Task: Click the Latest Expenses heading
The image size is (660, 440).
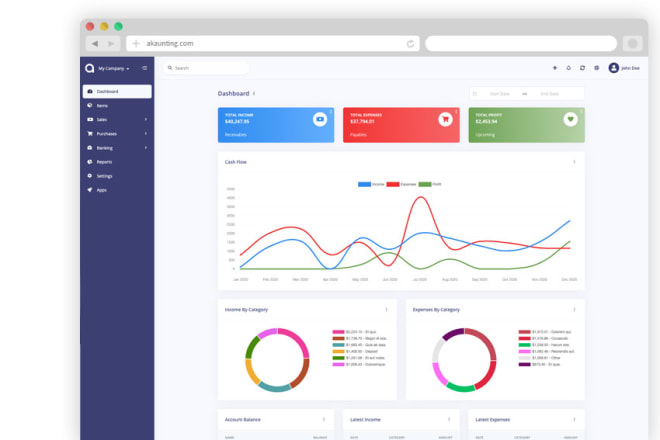Action: (x=492, y=419)
